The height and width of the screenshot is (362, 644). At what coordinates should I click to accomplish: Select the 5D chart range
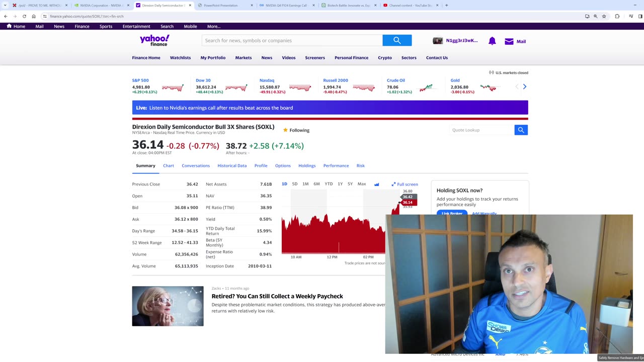(295, 184)
